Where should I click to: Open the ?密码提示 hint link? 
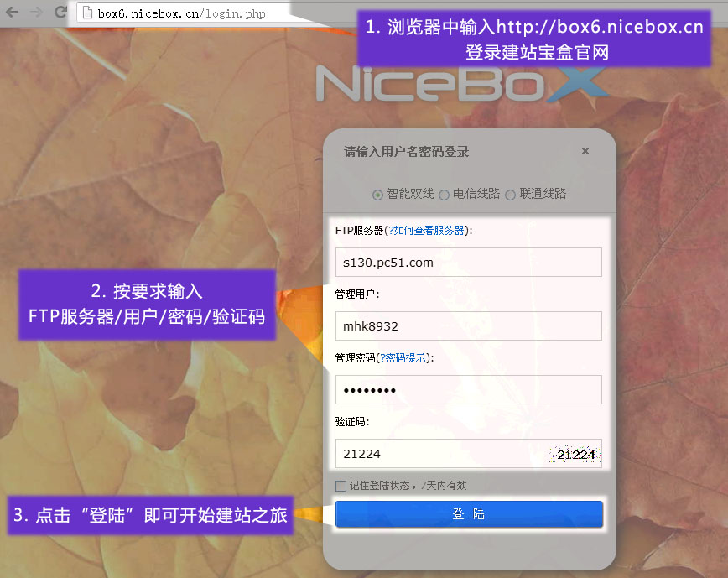click(x=402, y=357)
